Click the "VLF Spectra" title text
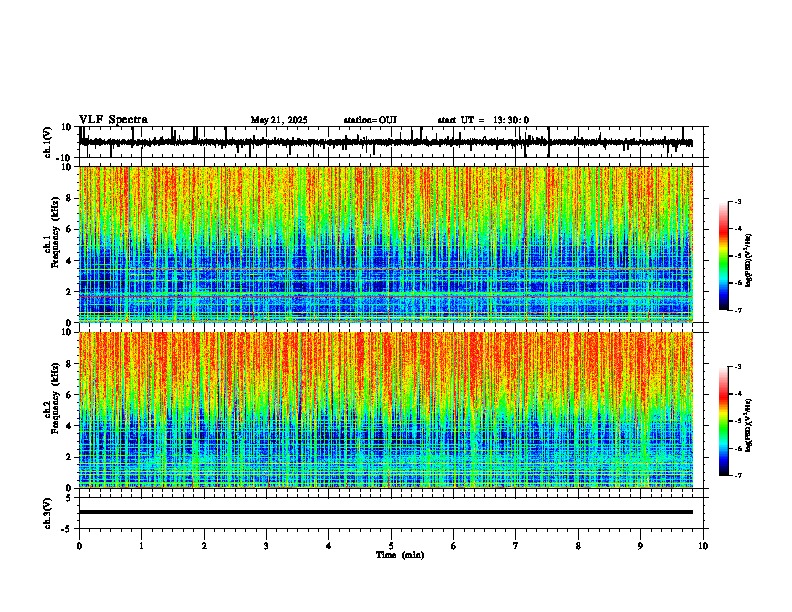Viewport: 792px width, 612px height. pos(113,120)
